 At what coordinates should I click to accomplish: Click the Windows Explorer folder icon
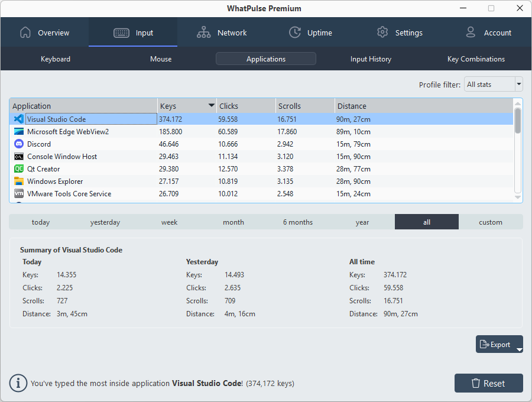point(18,181)
